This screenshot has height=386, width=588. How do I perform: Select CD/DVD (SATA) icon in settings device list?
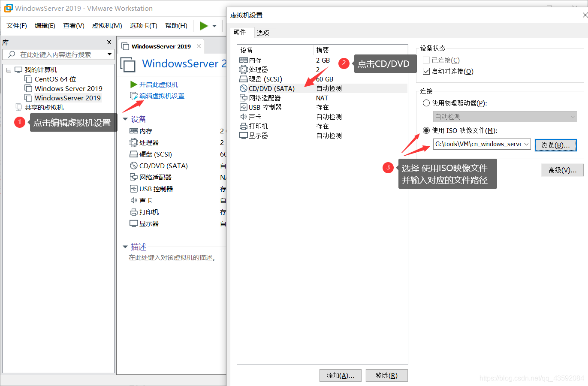point(243,88)
